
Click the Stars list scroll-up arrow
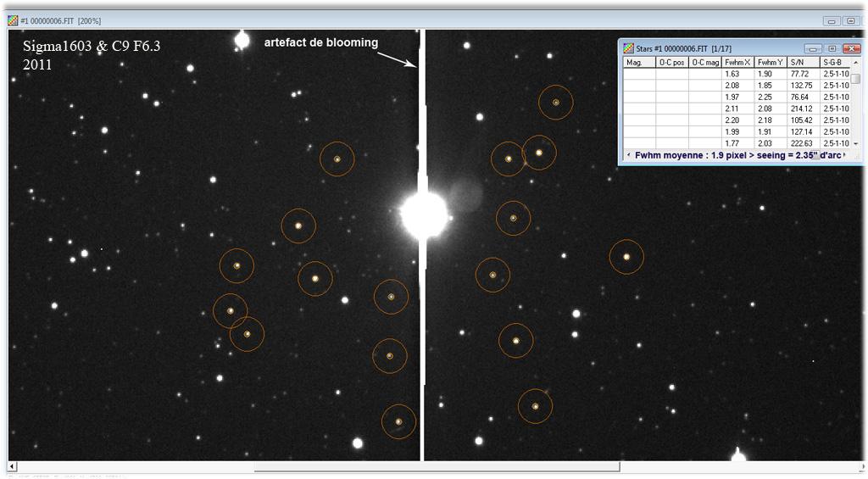click(856, 63)
